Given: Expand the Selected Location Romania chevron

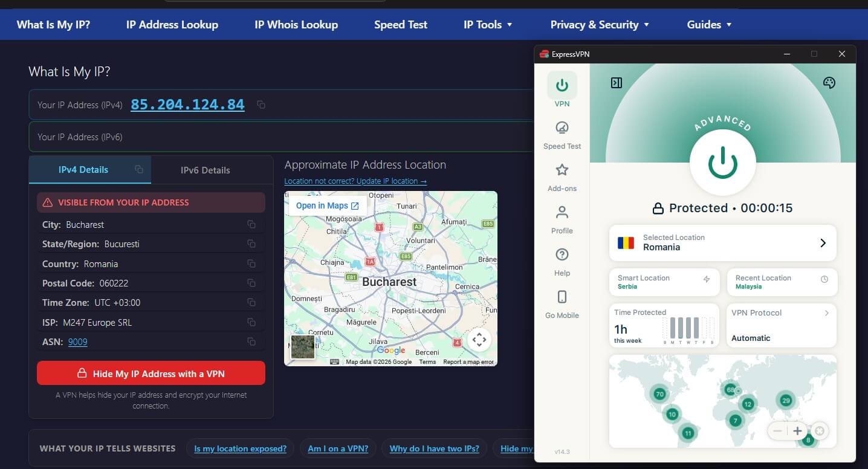Looking at the screenshot, I should click(x=823, y=243).
